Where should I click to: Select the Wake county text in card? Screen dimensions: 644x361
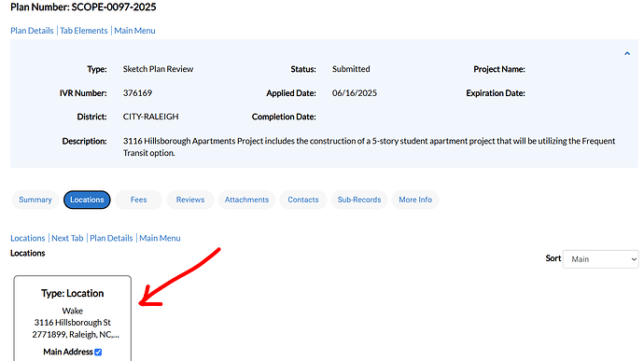pos(72,311)
